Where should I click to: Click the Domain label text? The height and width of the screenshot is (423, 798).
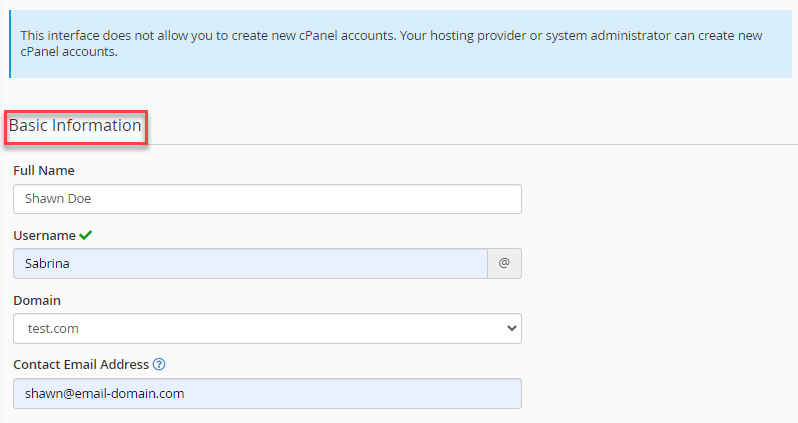[x=37, y=300]
